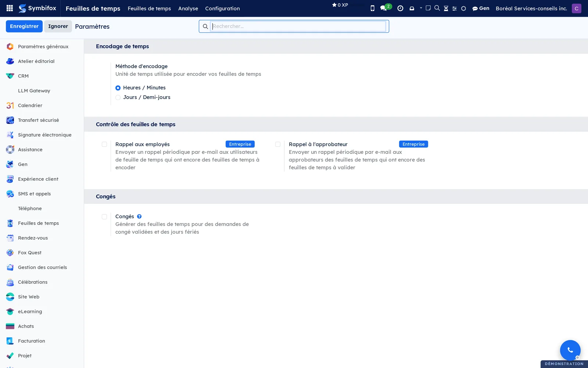Open Facturation settings
Viewport: 588px width, 368px height.
tap(42, 341)
